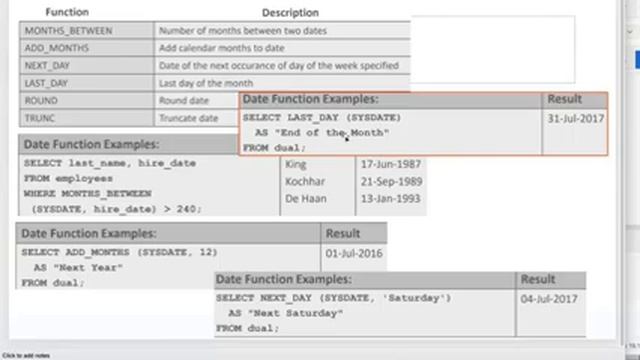Click the "Truncate date" description cell
This screenshot has width=640, height=360.
pyautogui.click(x=197, y=118)
